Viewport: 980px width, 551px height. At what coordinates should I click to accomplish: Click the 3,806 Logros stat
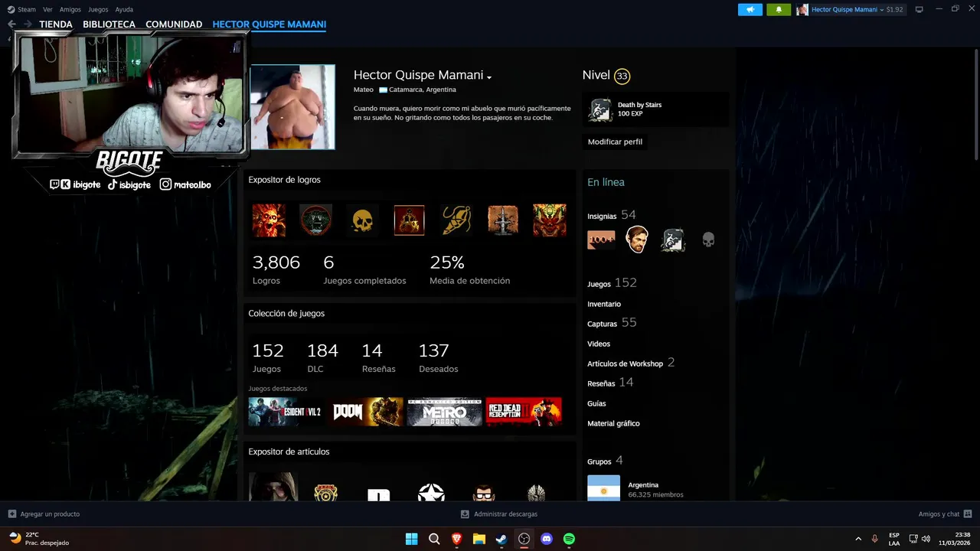point(276,269)
